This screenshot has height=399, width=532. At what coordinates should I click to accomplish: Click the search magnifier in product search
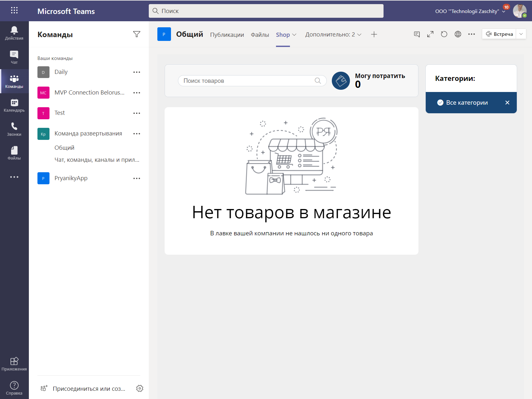click(318, 81)
